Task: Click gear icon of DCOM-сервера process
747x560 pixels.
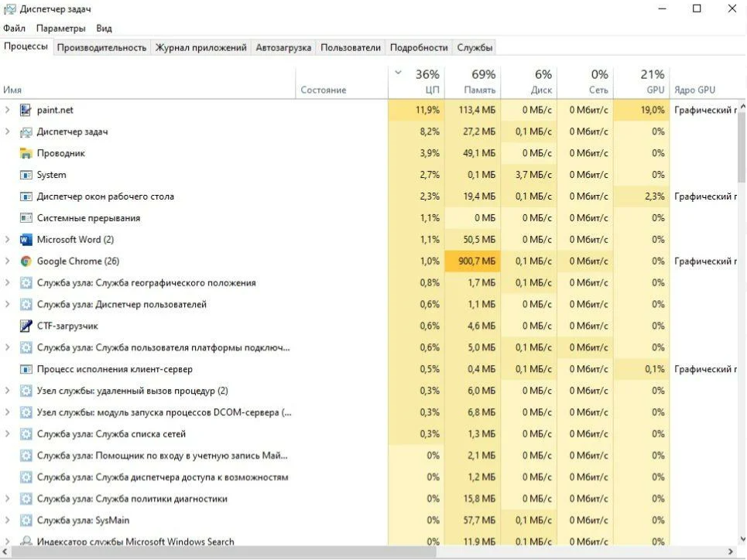Action: click(26, 412)
